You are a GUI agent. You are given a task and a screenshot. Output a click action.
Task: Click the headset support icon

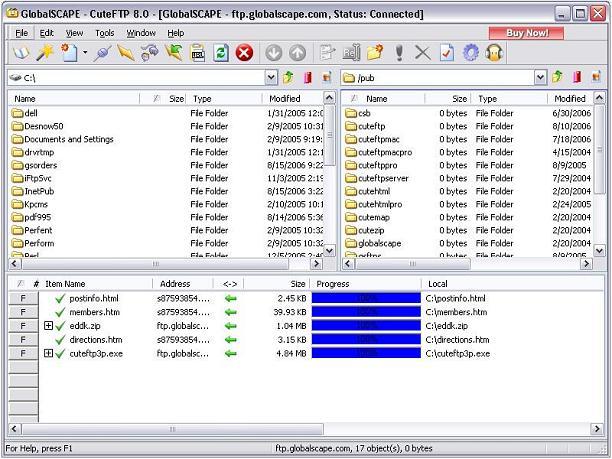tap(494, 53)
